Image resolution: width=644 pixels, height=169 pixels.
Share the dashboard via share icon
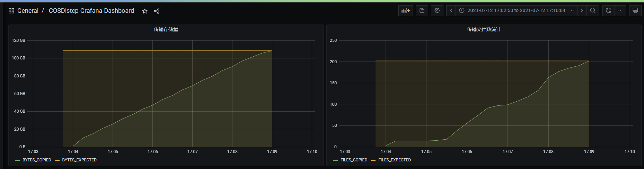[157, 11]
